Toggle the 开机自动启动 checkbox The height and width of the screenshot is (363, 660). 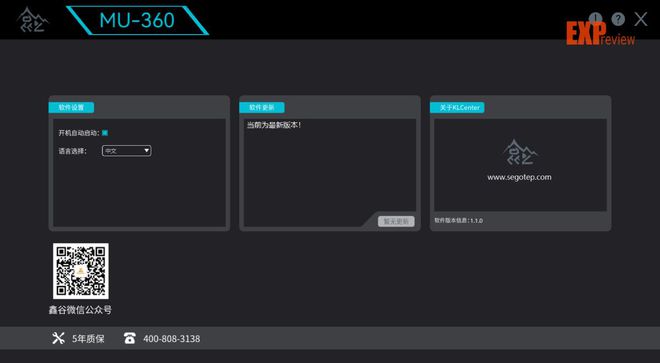tap(105, 133)
